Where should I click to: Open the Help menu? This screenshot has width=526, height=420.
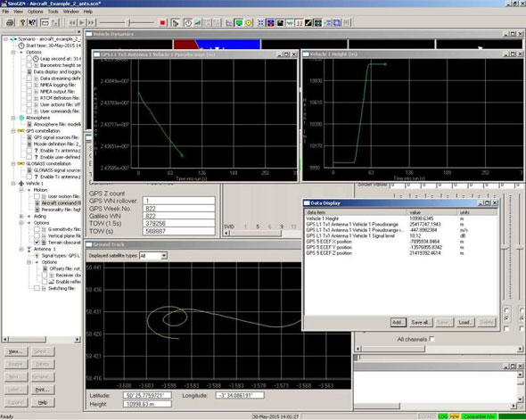(88, 12)
